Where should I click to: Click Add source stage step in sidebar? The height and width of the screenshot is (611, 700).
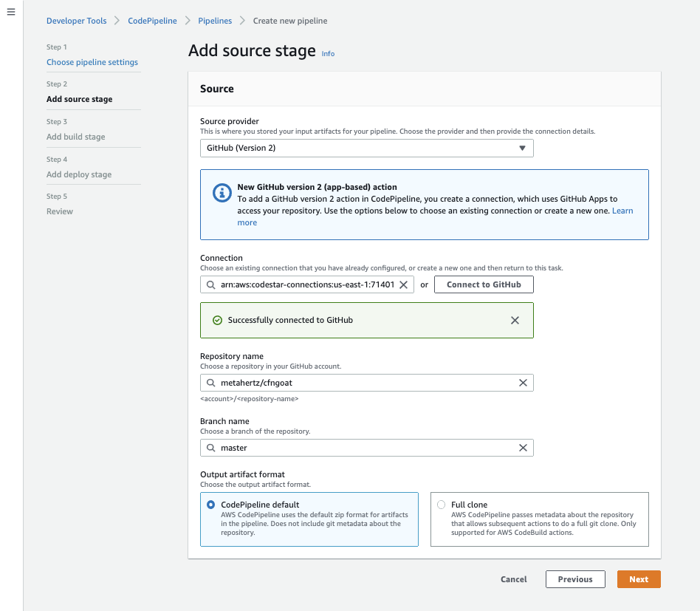(x=80, y=99)
